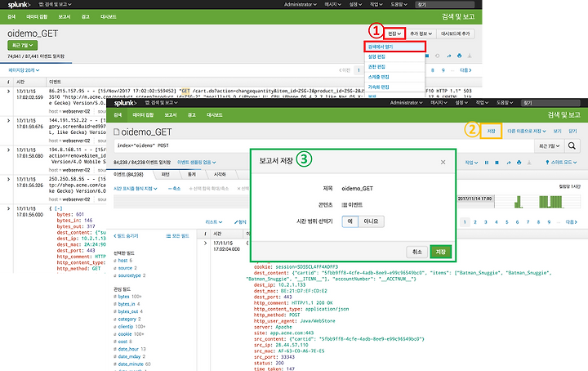Click the magnifier search button
This screenshot has height=371, width=588.
pyautogui.click(x=572, y=145)
